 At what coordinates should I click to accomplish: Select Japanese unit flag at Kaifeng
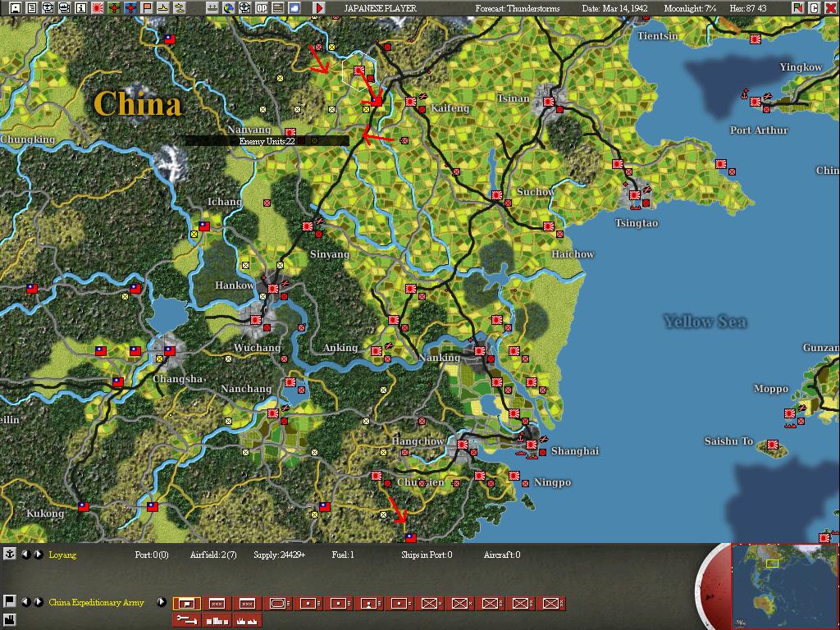411,101
